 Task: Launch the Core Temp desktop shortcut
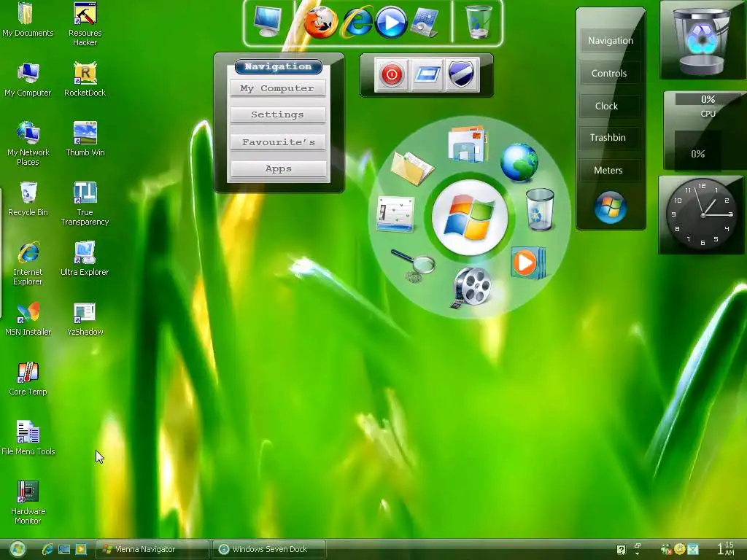point(28,379)
